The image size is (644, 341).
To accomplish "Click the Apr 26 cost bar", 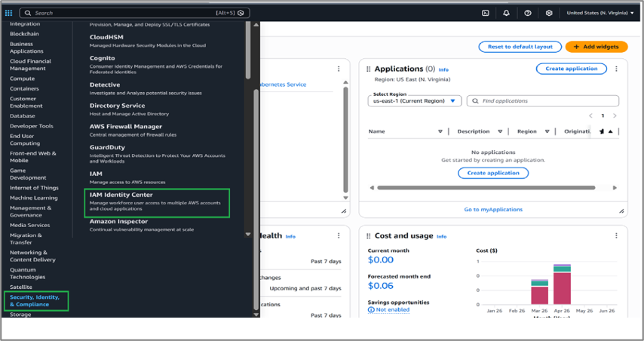I will point(562,284).
